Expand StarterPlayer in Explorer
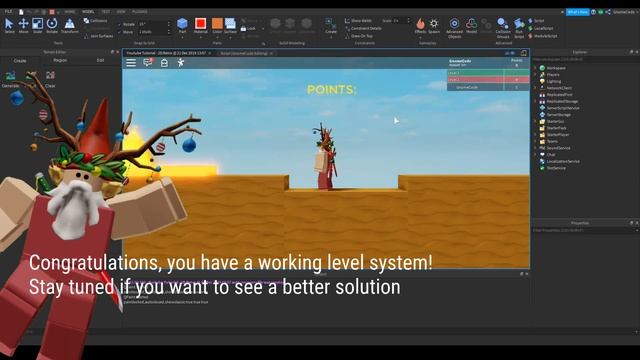 point(536,134)
